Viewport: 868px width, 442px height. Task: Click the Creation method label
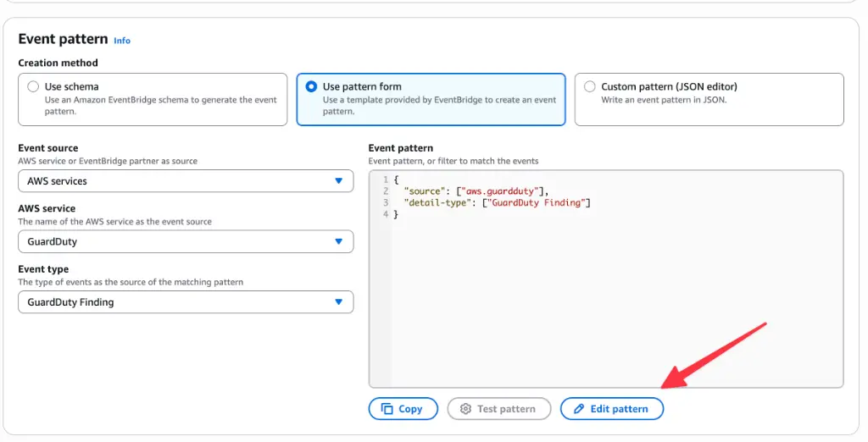tap(58, 63)
